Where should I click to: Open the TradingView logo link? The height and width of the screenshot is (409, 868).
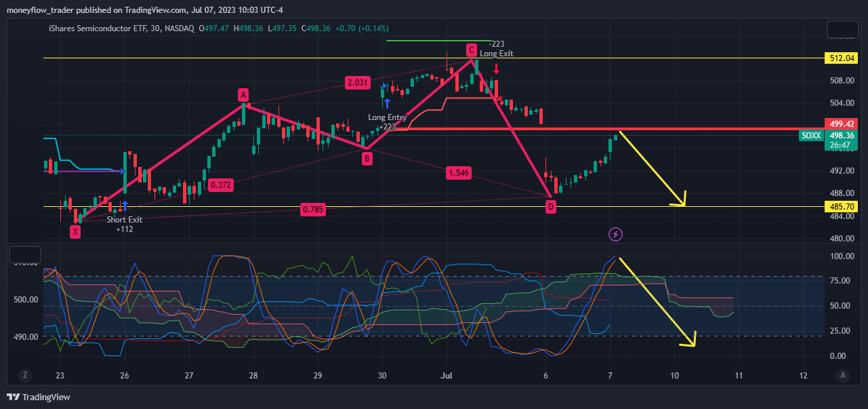tap(38, 397)
